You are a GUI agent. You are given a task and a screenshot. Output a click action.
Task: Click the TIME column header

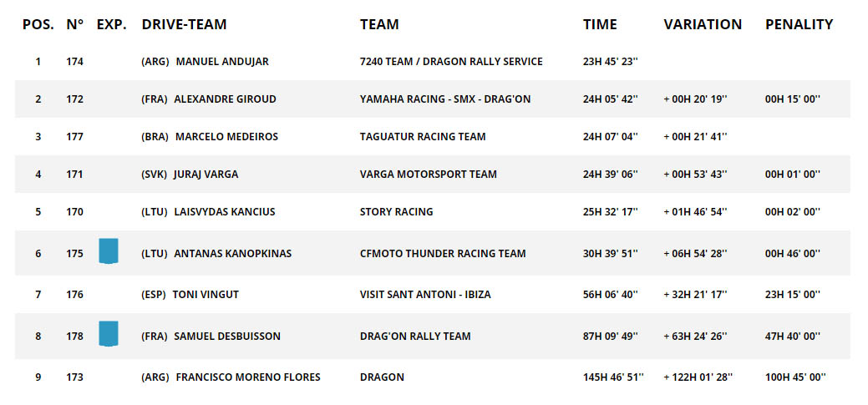pyautogui.click(x=600, y=24)
